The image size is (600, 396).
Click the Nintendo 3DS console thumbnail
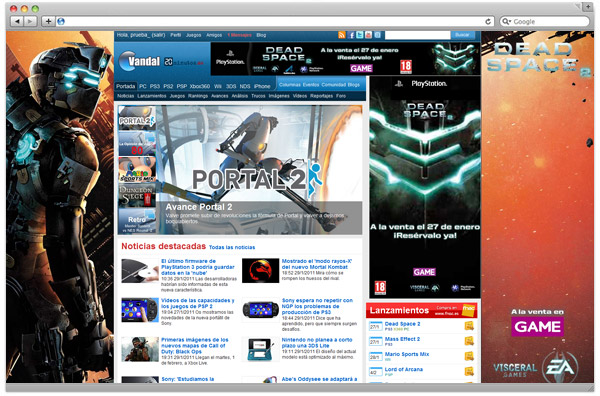261,349
